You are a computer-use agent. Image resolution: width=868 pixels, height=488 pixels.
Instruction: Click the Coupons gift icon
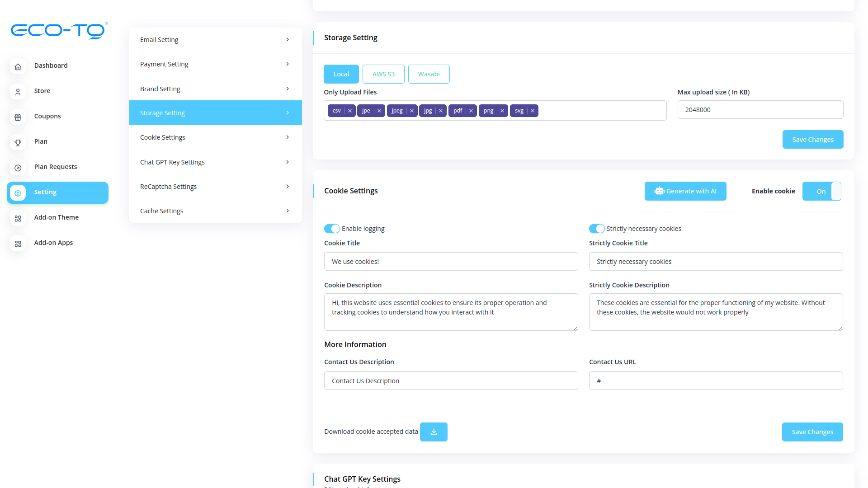tap(18, 117)
